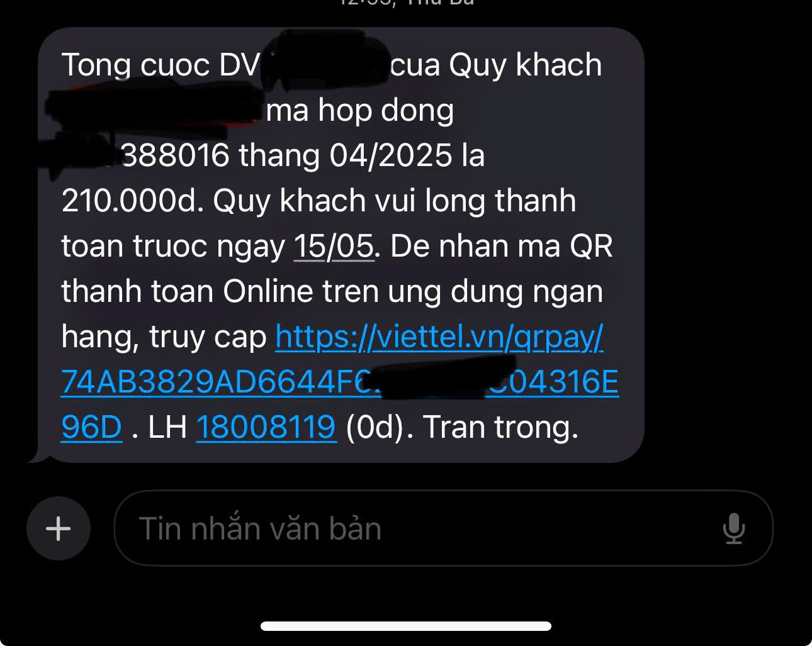Tap the microphone dictation icon
This screenshot has height=646, width=812.
pos(733,528)
